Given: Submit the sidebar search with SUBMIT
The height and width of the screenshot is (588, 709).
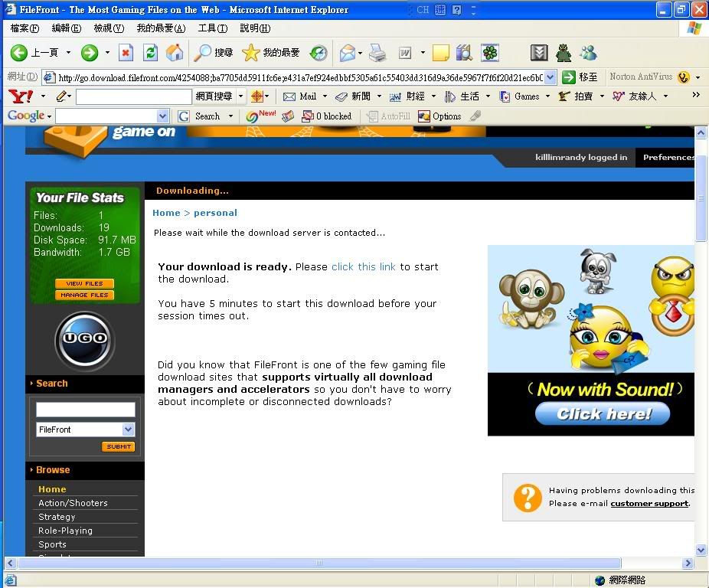Looking at the screenshot, I should coord(119,447).
